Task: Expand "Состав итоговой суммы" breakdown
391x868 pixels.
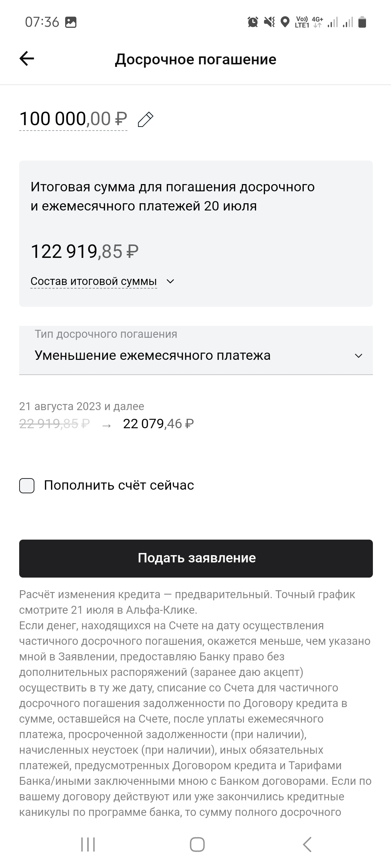Action: 94,281
